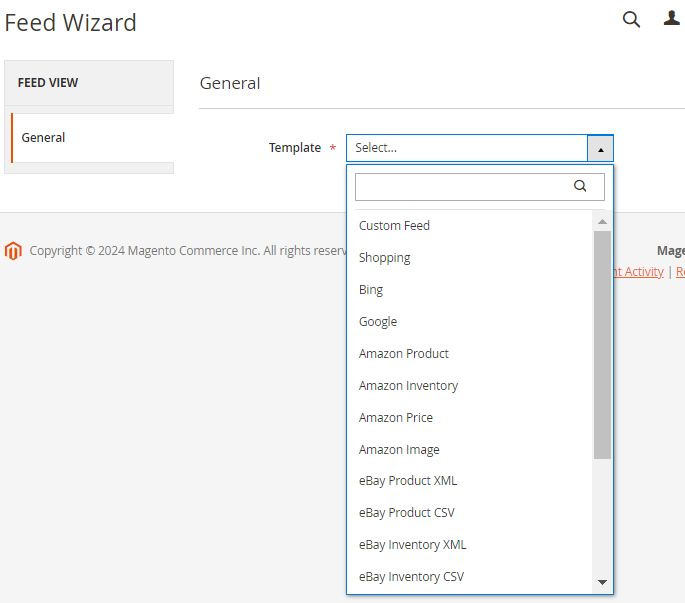This screenshot has width=685, height=603.
Task: Open the General tab in sidebar
Action: tap(92, 138)
